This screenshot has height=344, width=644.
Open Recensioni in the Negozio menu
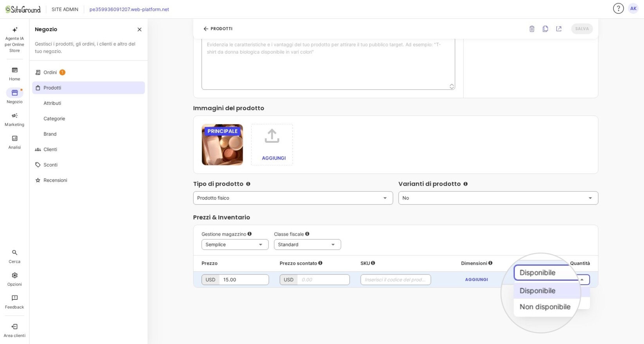(88, 180)
